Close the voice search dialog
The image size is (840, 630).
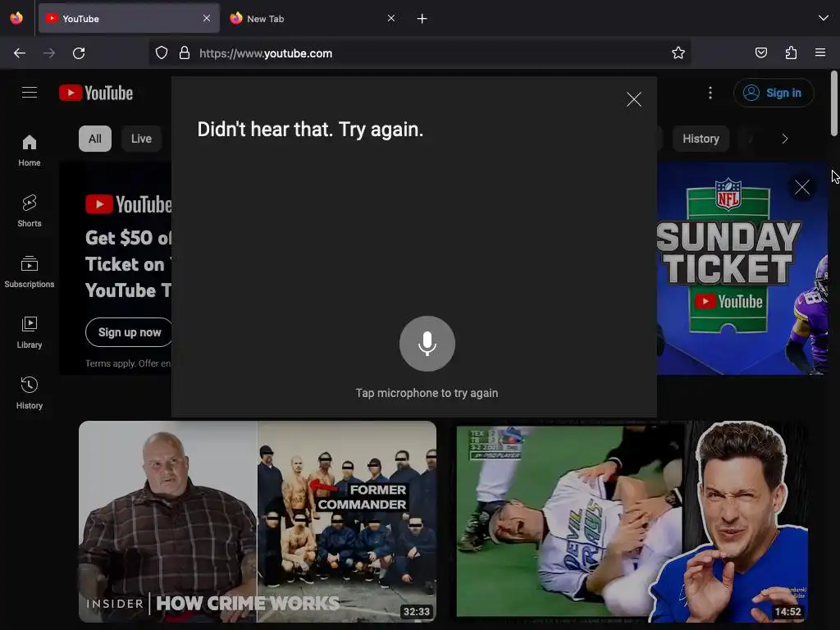tap(634, 99)
